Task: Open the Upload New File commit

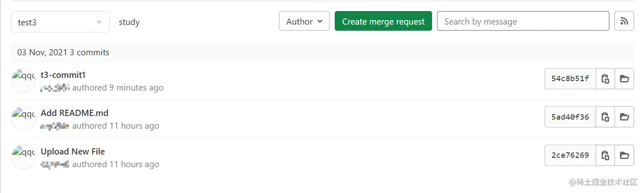Action: 73,151
